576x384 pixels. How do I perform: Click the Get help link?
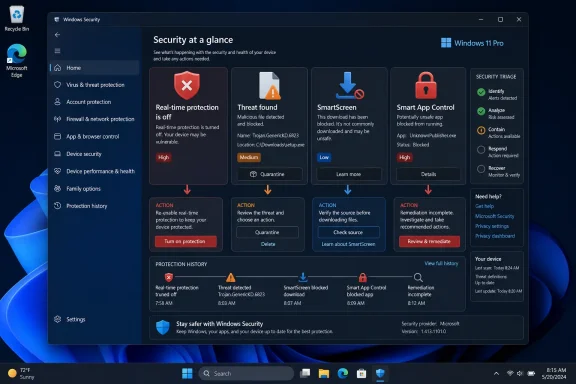484,206
